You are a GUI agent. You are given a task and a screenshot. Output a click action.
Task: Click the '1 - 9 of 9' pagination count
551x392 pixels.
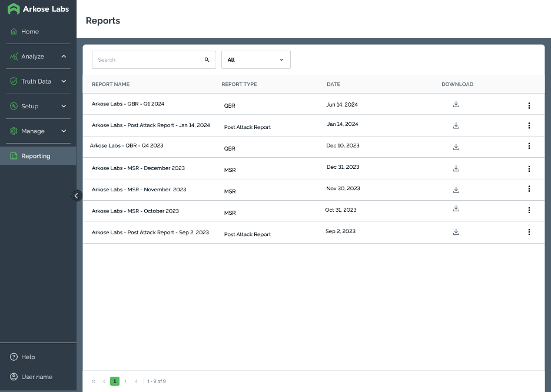157,381
